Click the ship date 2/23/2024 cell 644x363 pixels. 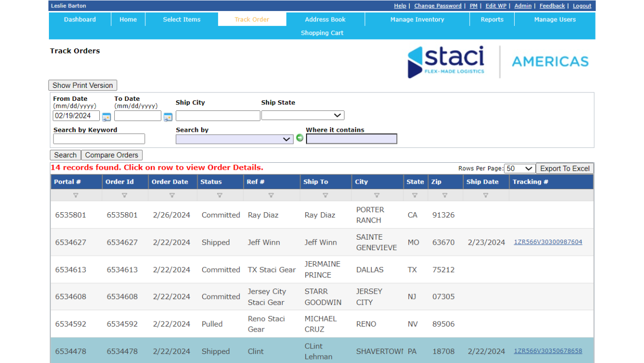pyautogui.click(x=487, y=243)
